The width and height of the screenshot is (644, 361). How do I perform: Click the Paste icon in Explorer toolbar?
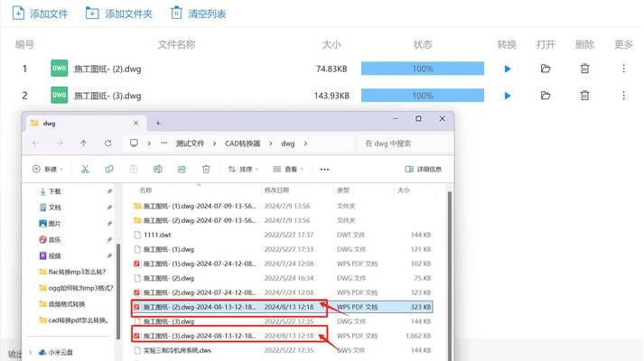point(134,169)
